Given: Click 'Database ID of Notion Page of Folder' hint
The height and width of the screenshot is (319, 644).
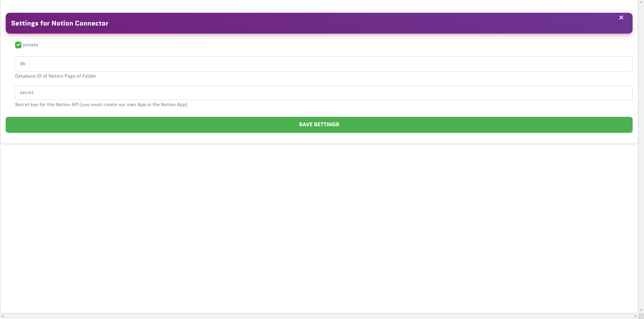Looking at the screenshot, I should 56,76.
